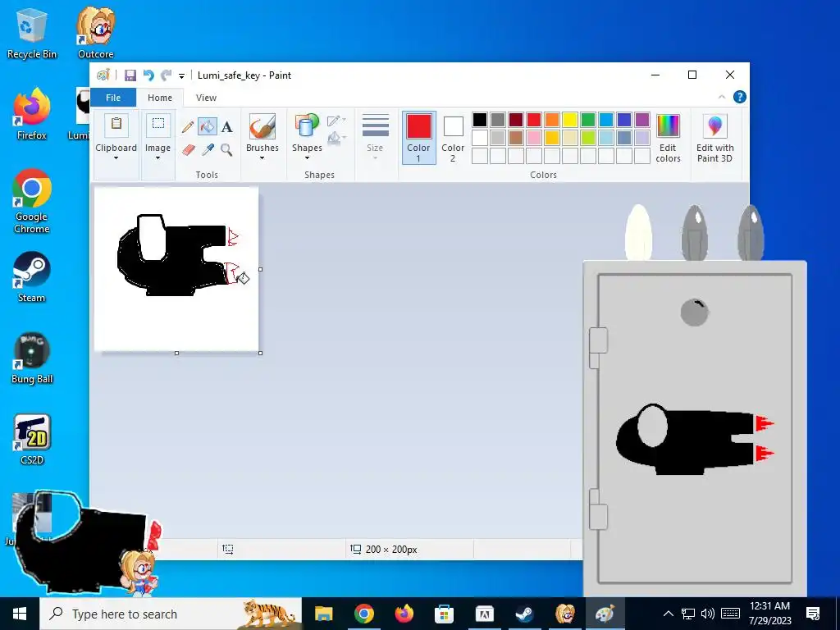The height and width of the screenshot is (630, 840).
Task: Open the File menu
Action: [113, 98]
